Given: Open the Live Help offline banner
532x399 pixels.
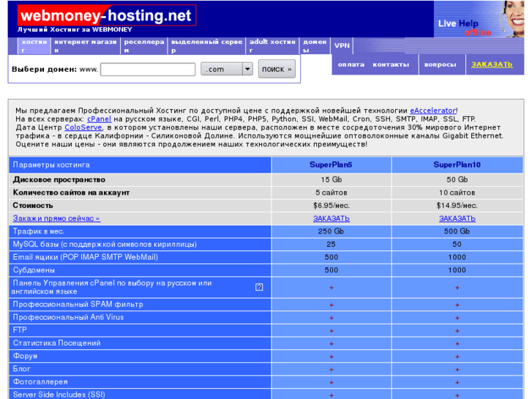Looking at the screenshot, I should tap(479, 19).
